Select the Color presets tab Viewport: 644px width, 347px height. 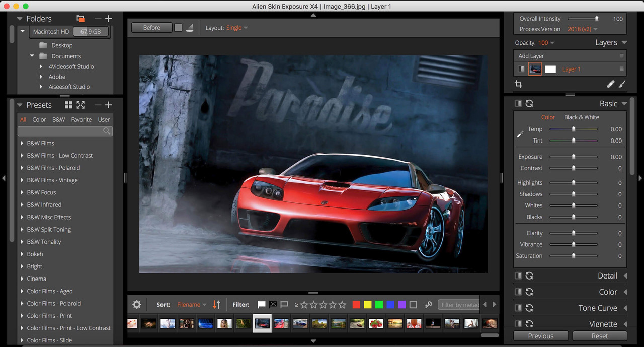click(x=39, y=119)
